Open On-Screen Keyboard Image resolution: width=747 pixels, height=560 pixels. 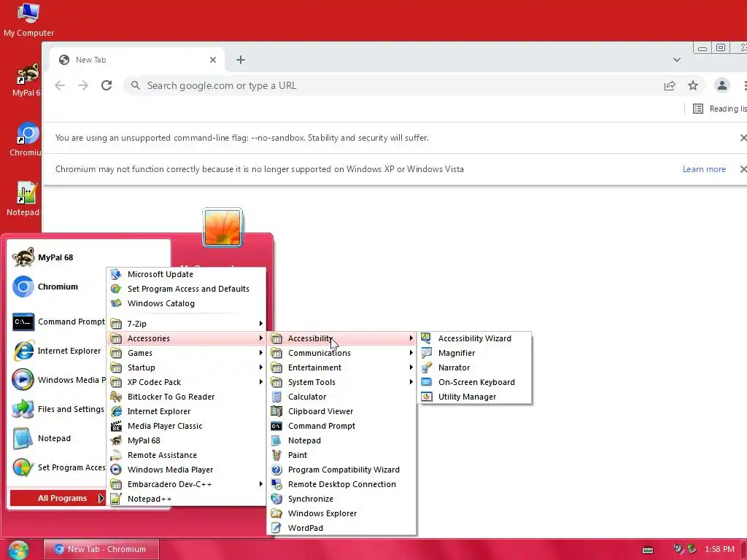tap(474, 382)
